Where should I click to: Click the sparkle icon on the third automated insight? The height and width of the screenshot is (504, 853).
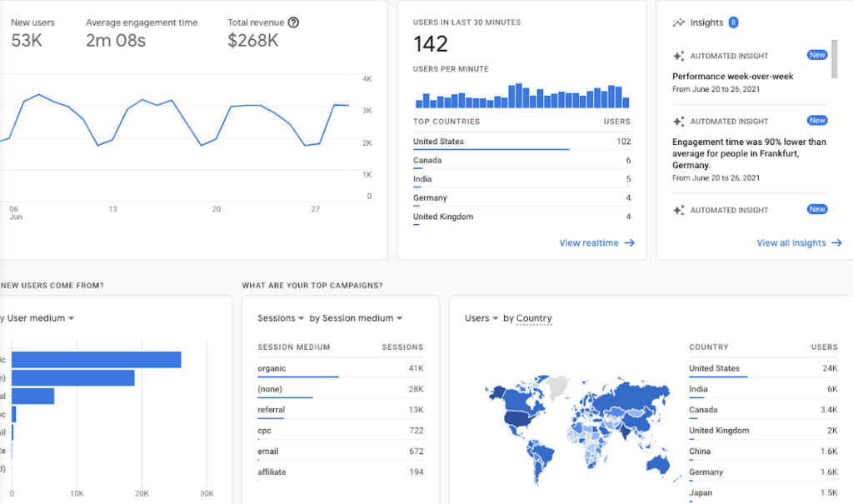(x=677, y=209)
